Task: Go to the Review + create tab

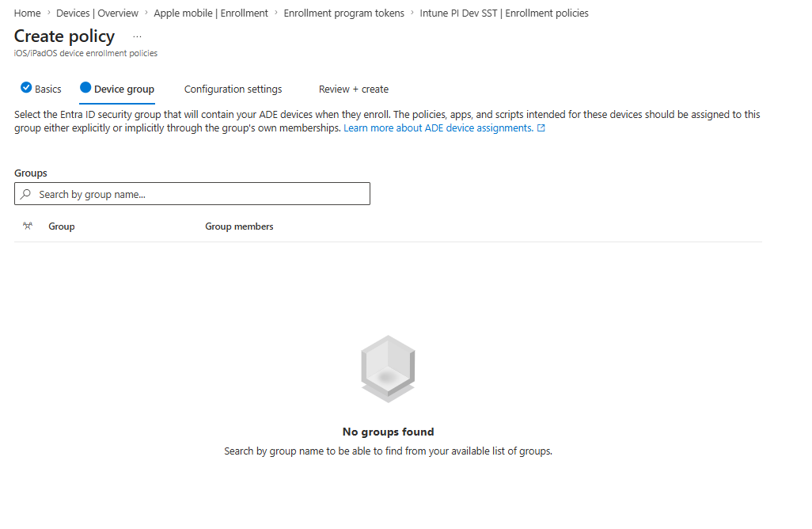Action: click(354, 89)
